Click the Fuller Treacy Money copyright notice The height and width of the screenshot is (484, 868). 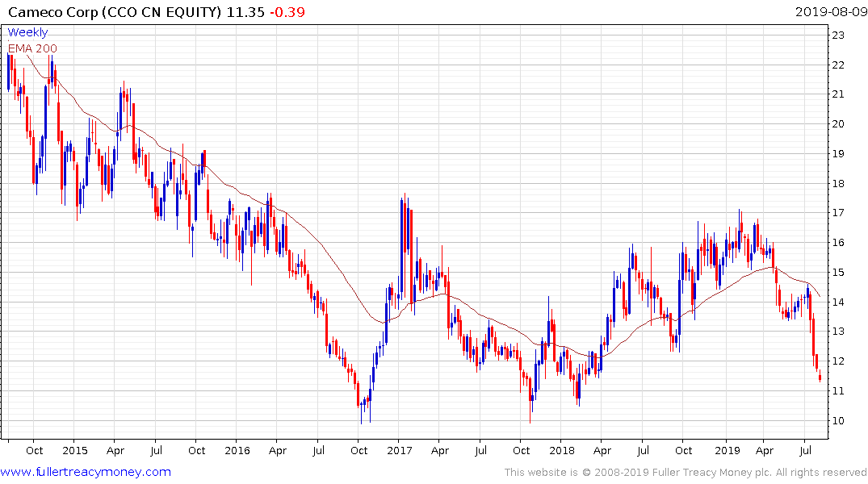point(686,472)
